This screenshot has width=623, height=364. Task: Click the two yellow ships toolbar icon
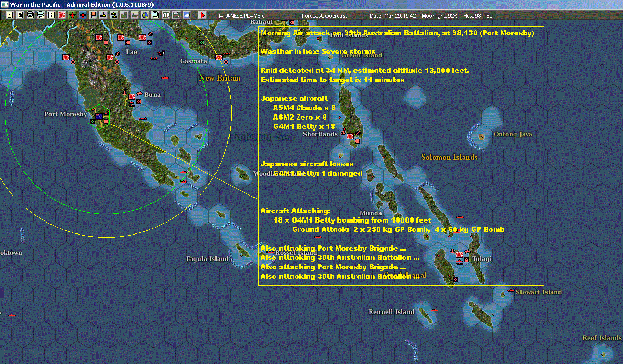tap(113, 15)
